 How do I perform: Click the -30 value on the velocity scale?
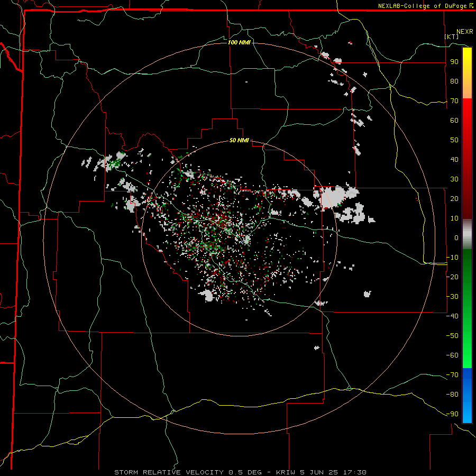pyautogui.click(x=452, y=297)
